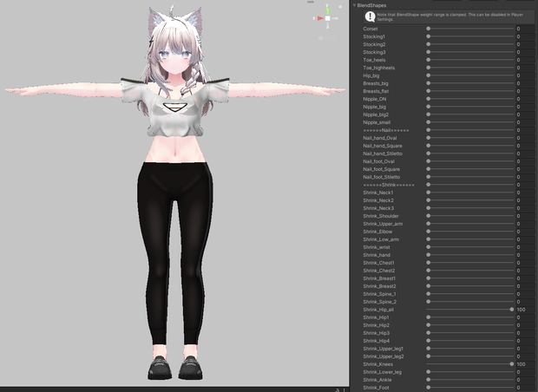Toggle the scene gizmo rotation lock icon
This screenshot has height=392, width=538.
[340, 6]
